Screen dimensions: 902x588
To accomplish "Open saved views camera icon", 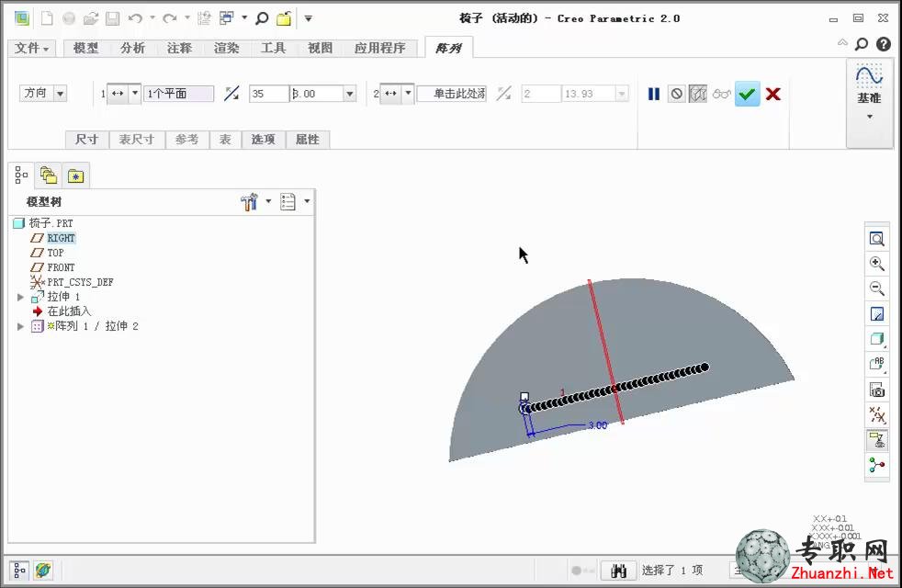I will click(x=876, y=390).
